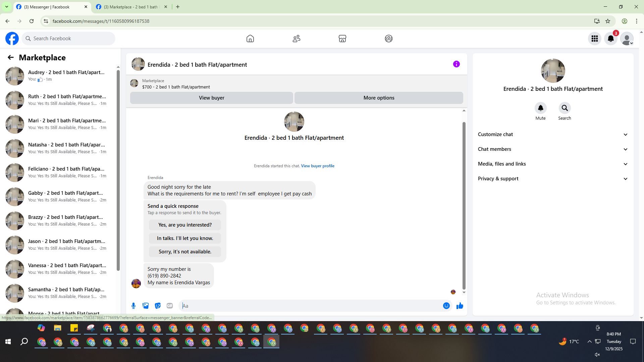Toggle the conversation information panel

point(456,64)
